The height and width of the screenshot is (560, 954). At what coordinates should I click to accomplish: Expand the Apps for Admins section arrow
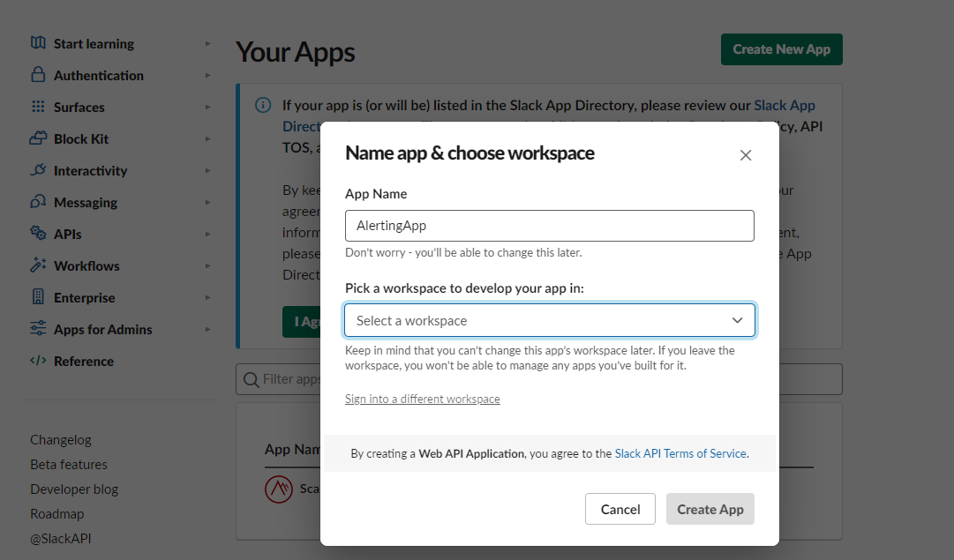pos(208,330)
